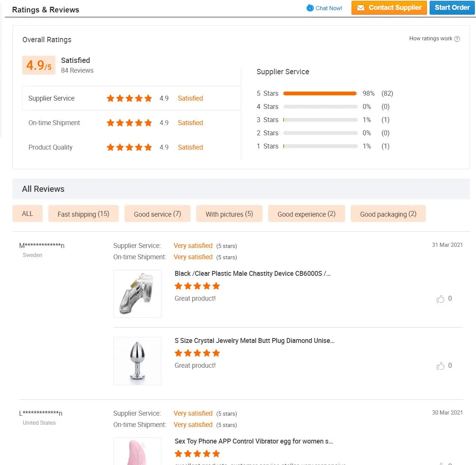Click the question mark help icon
The width and height of the screenshot is (476, 465).
click(457, 39)
